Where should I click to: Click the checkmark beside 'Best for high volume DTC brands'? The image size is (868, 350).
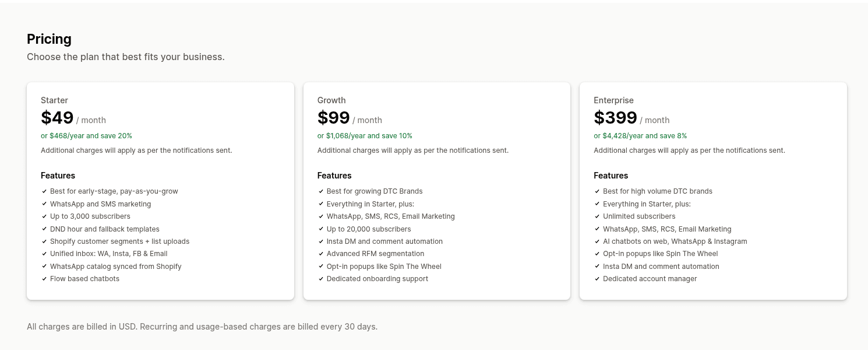click(x=597, y=191)
